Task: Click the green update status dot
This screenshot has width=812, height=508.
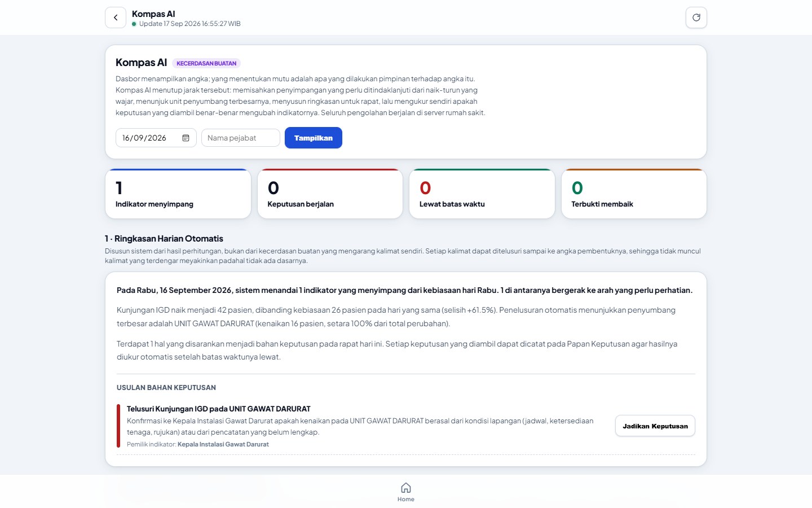Action: pos(134,24)
